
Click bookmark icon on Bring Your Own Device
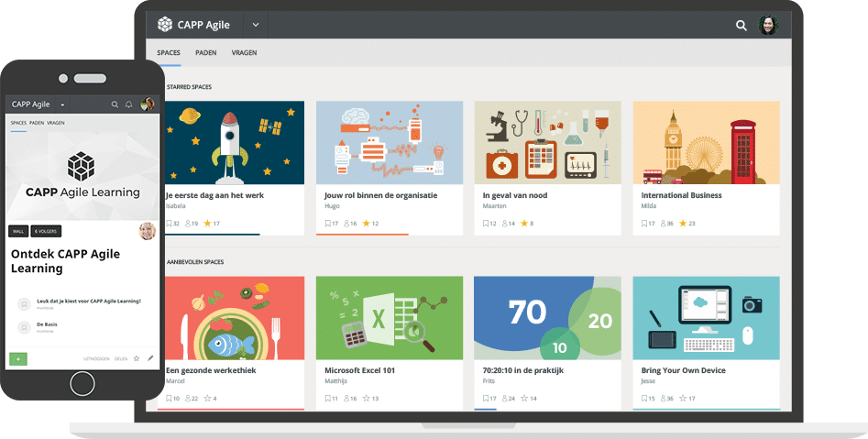(x=644, y=399)
